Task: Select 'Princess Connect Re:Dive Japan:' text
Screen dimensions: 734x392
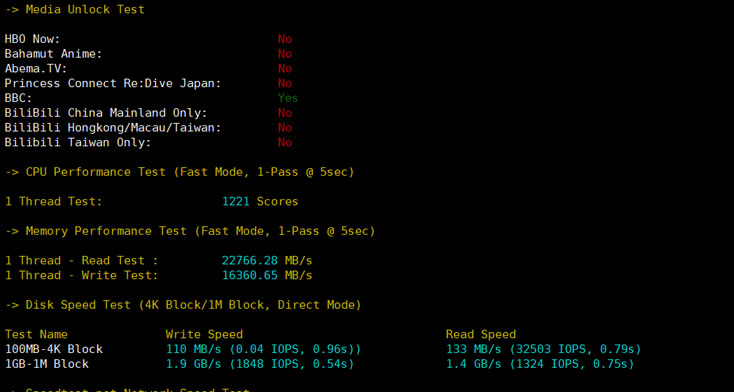Action: 113,83
